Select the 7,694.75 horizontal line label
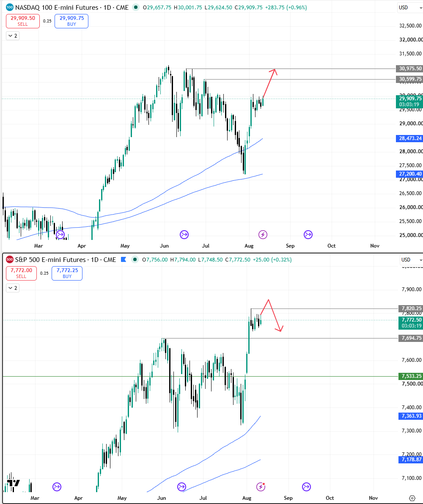This screenshot has height=504, width=423. pyautogui.click(x=411, y=338)
